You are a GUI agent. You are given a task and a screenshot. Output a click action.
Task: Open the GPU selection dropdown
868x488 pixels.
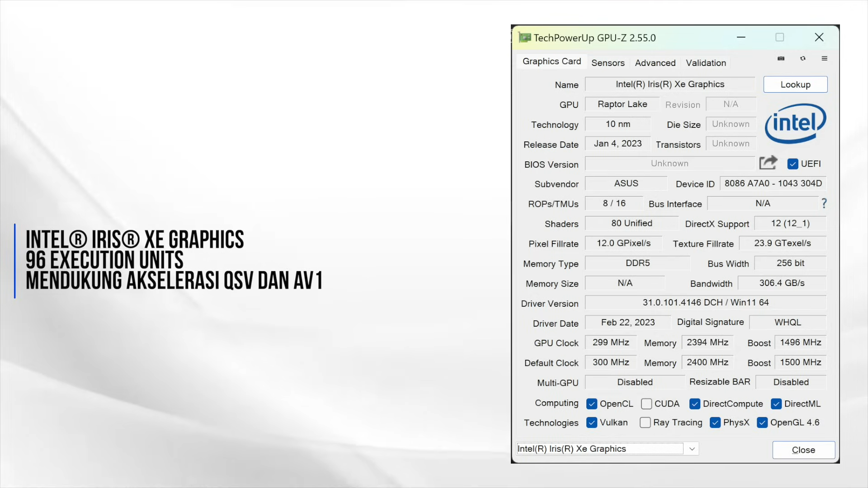click(607, 449)
